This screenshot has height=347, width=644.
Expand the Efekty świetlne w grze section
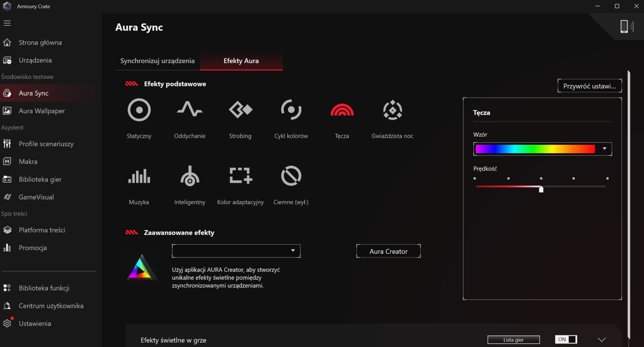point(601,340)
